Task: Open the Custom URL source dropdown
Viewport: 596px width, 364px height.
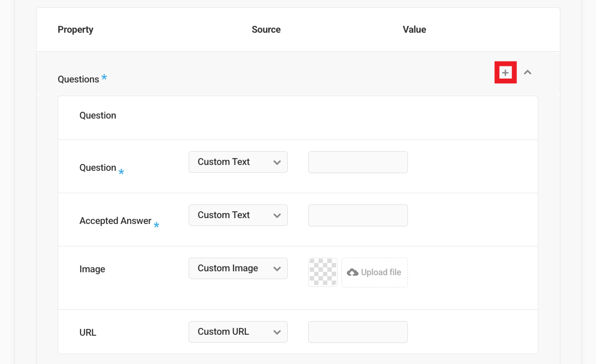Action: point(238,332)
